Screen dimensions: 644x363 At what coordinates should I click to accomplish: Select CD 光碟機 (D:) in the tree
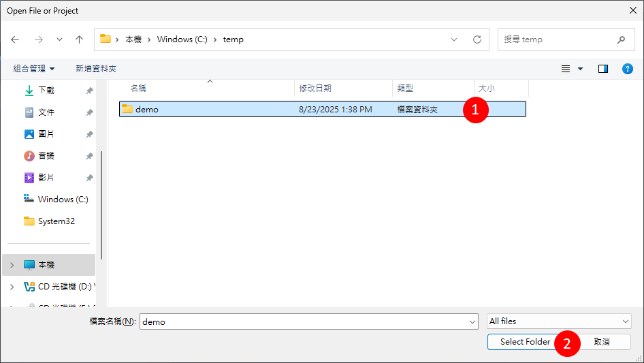click(59, 287)
